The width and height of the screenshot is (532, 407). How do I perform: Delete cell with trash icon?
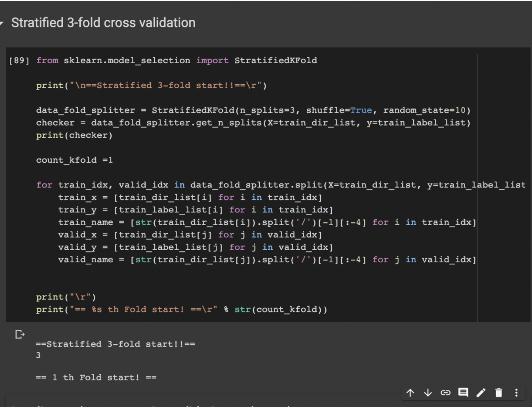point(499,393)
